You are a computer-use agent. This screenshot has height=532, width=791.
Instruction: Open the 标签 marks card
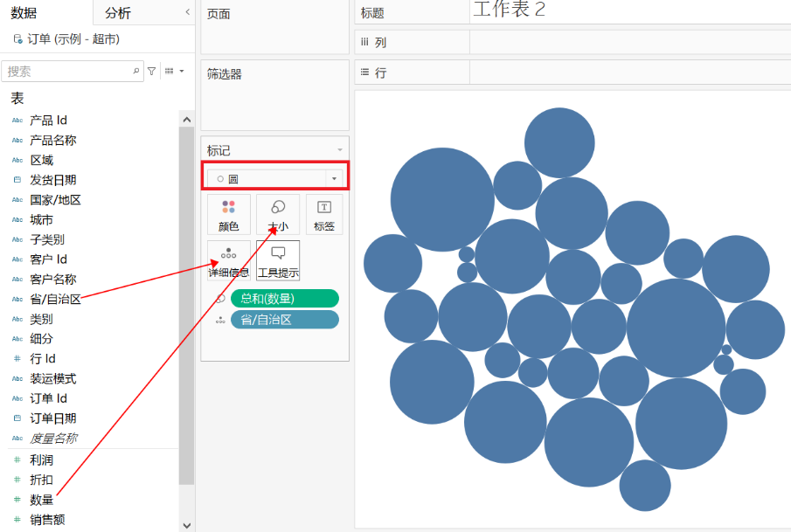point(324,214)
